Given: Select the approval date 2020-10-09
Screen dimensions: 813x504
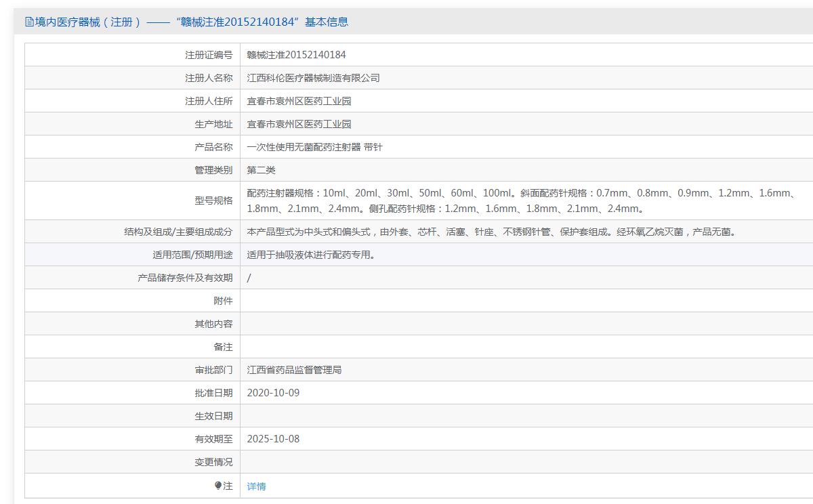Looking at the screenshot, I should pyautogui.click(x=273, y=393).
